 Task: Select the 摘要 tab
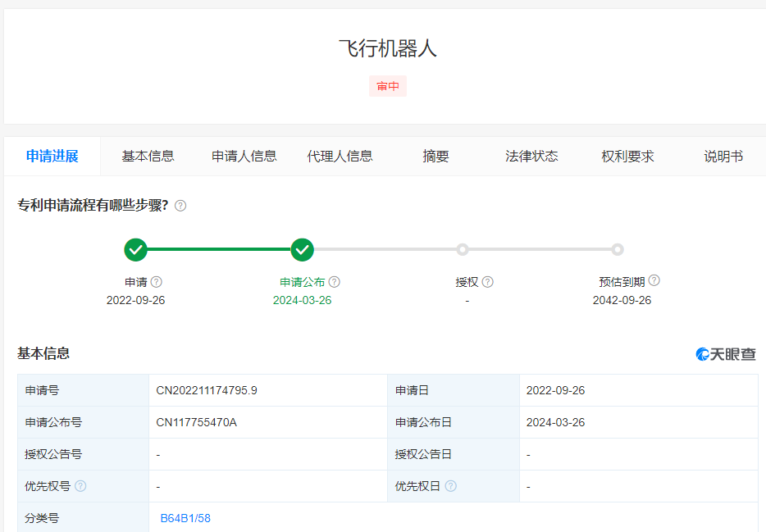coord(435,157)
